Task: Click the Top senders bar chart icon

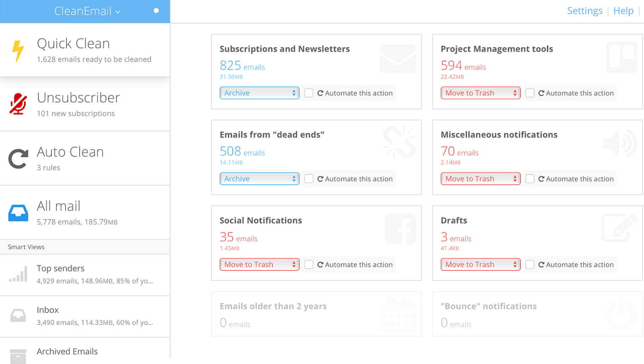Action: click(x=18, y=274)
